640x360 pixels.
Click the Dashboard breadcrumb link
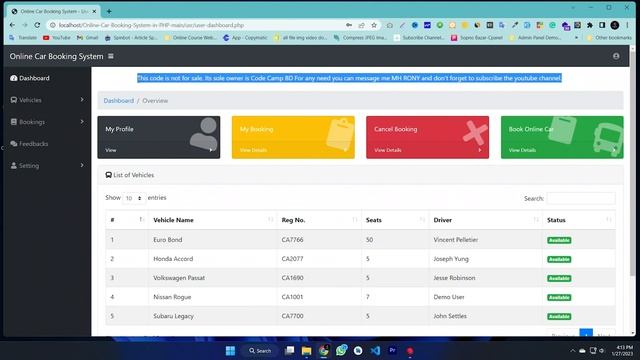pos(118,100)
